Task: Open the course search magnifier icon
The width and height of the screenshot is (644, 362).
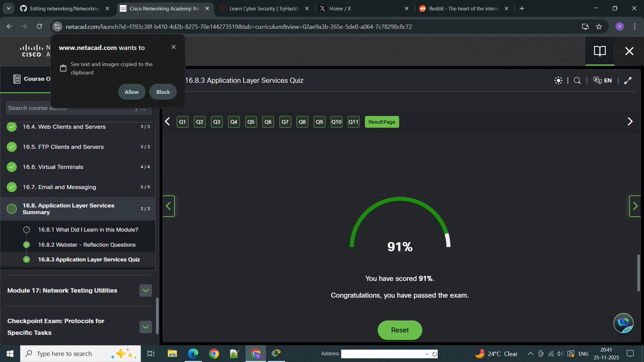Action: [577, 80]
